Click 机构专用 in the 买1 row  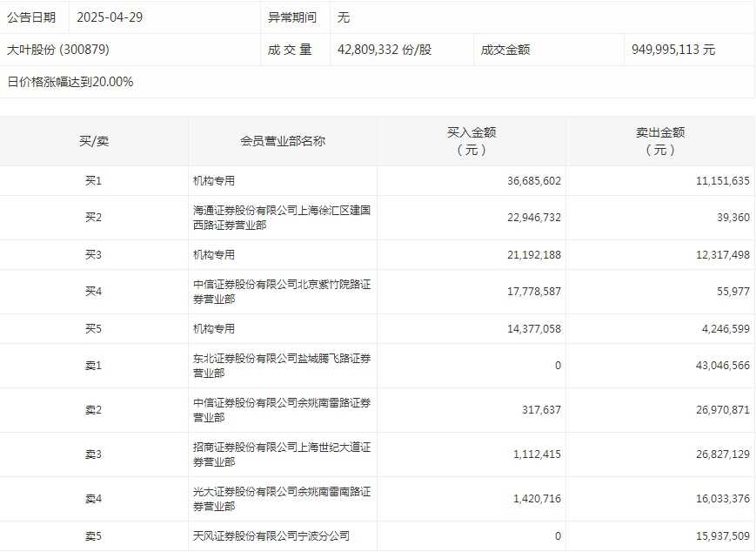click(214, 181)
